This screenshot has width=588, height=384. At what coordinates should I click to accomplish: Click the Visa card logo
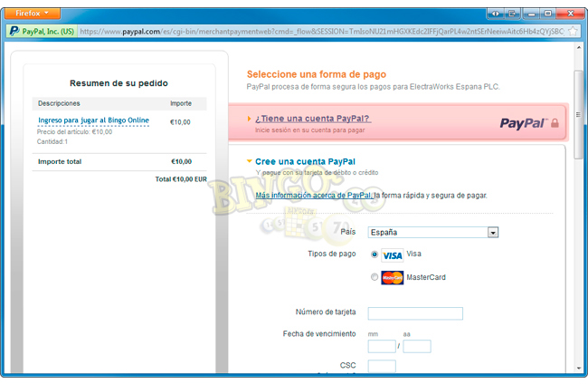click(392, 255)
